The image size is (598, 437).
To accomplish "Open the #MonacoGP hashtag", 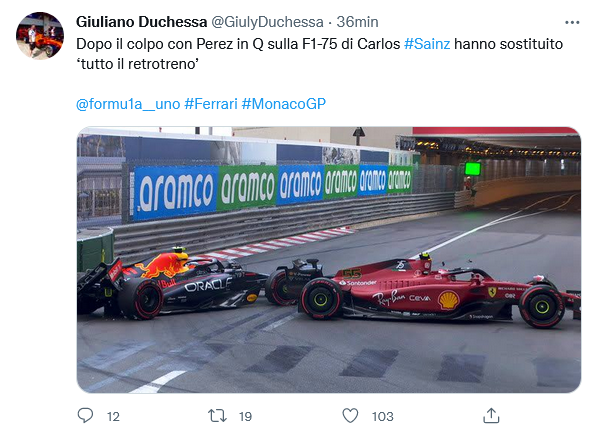I will [284, 104].
